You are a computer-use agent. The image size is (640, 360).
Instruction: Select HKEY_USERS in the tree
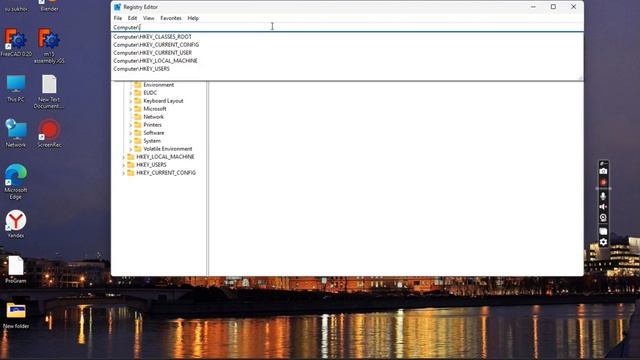(x=151, y=164)
